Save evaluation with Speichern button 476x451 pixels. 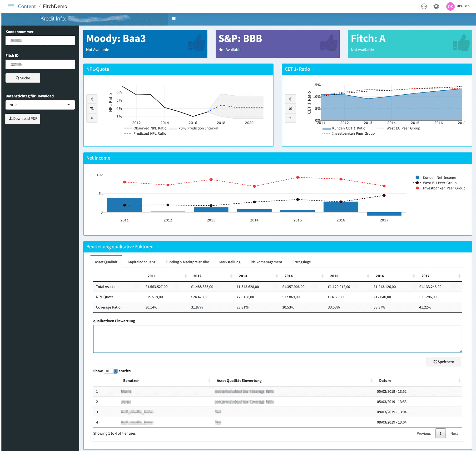coord(444,362)
